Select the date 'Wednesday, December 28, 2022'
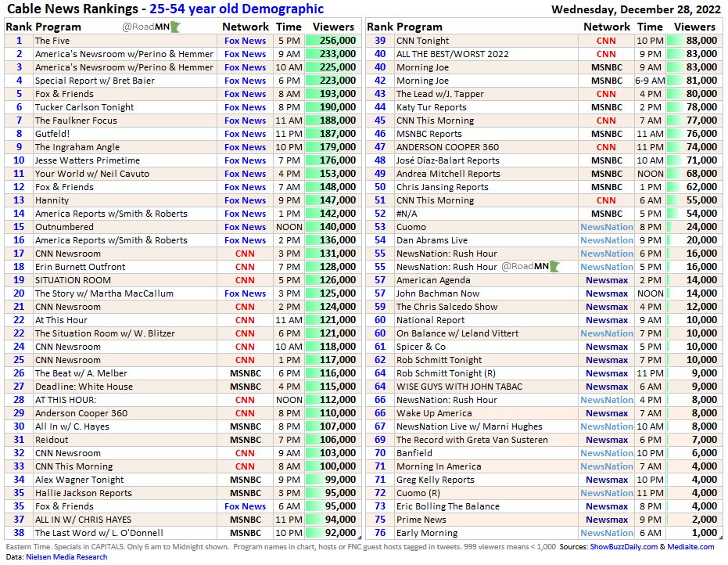 pos(636,9)
